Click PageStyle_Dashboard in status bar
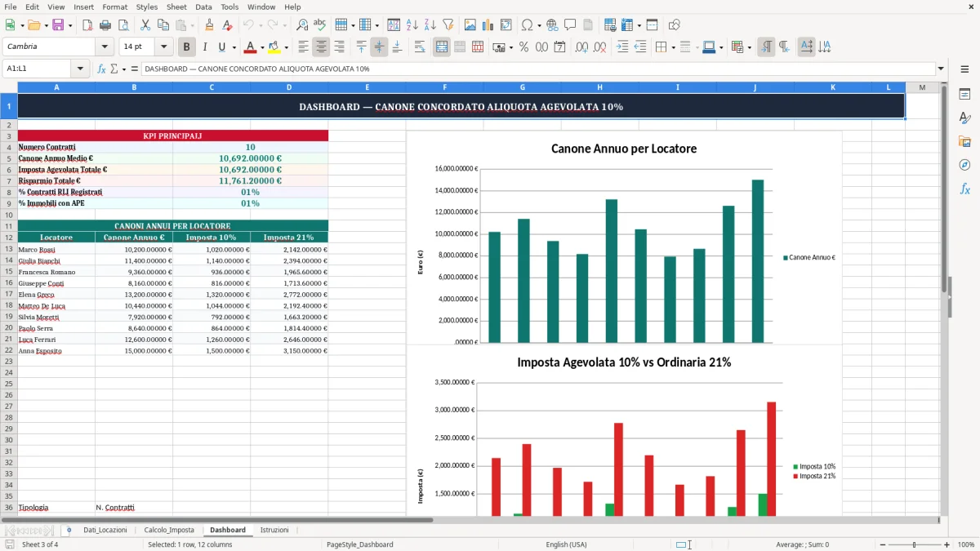Viewport: 980px width, 551px height. [x=359, y=544]
